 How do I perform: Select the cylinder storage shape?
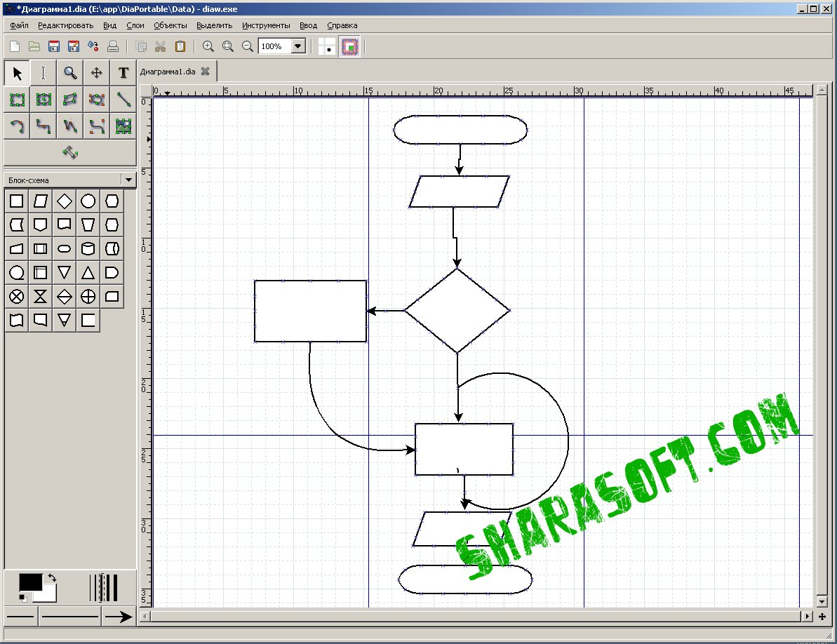pos(88,248)
